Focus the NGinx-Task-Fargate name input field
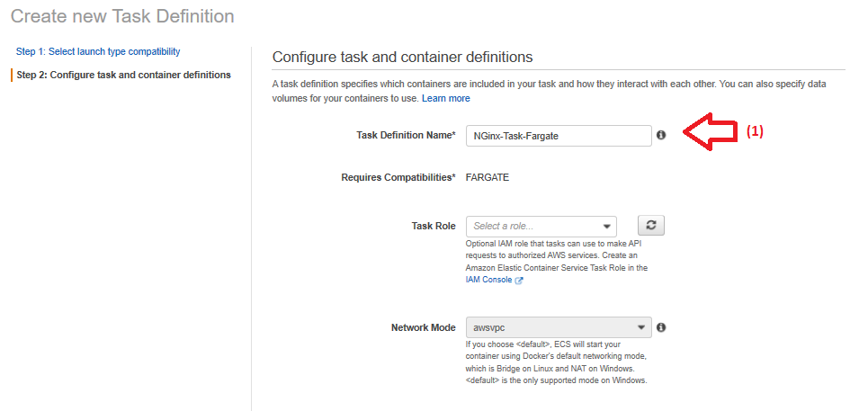Screen dimensions: 868x411 coord(558,135)
